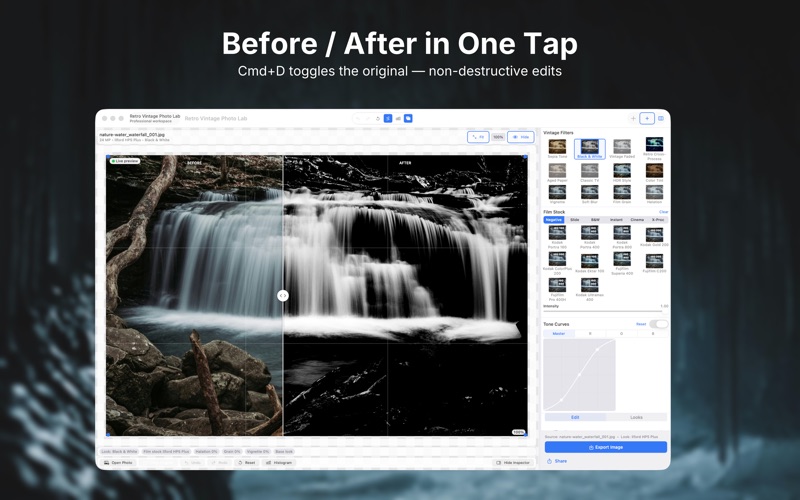
Task: Apply the Halation filter thumbnail
Action: click(x=654, y=194)
